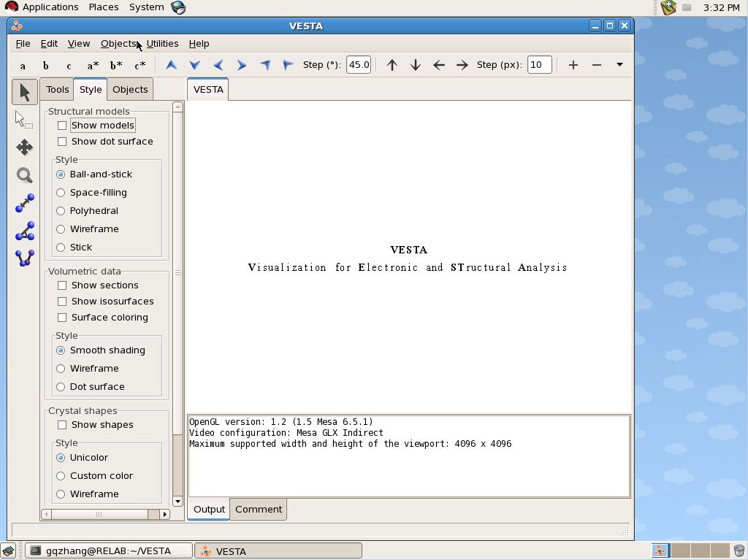This screenshot has height=560, width=748.
Task: Open the Edit menu
Action: pyautogui.click(x=49, y=43)
